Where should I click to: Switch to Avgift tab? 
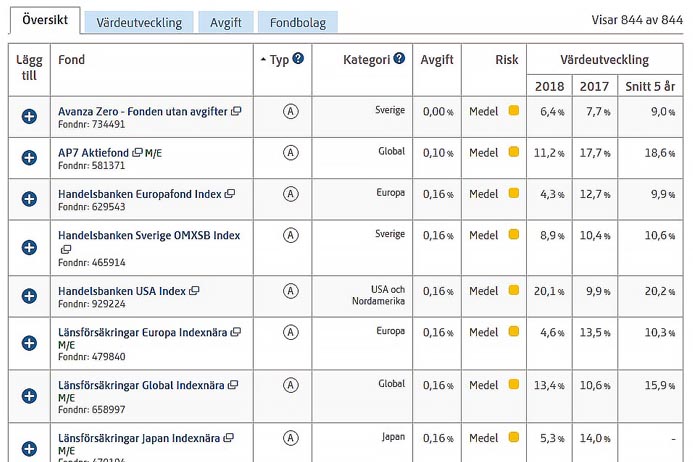coord(226,23)
